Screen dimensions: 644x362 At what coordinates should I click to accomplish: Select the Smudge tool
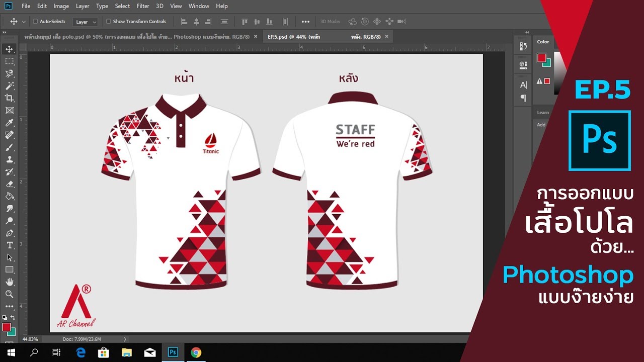[x=10, y=209]
